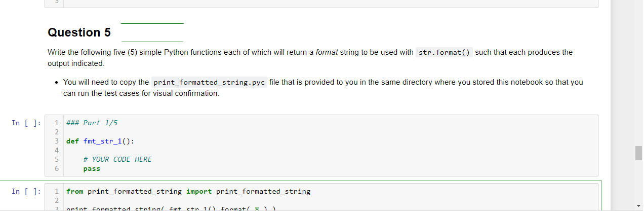Click the scrollbar down arrow
This screenshot has height=215, width=644.
pos(639,206)
